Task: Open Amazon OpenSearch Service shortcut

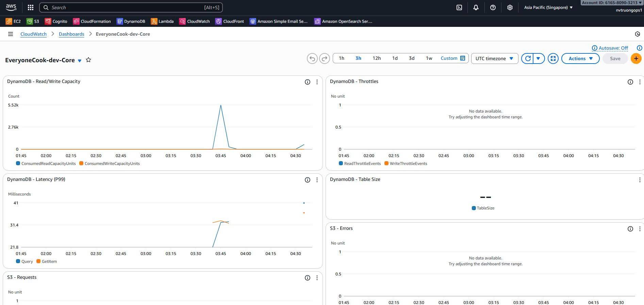Action: (343, 21)
